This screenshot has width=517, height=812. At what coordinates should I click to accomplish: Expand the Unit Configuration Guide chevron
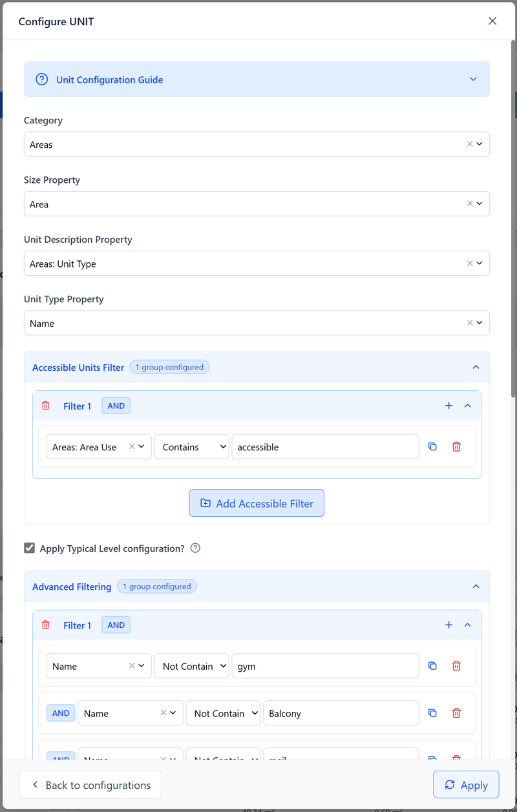coord(473,79)
